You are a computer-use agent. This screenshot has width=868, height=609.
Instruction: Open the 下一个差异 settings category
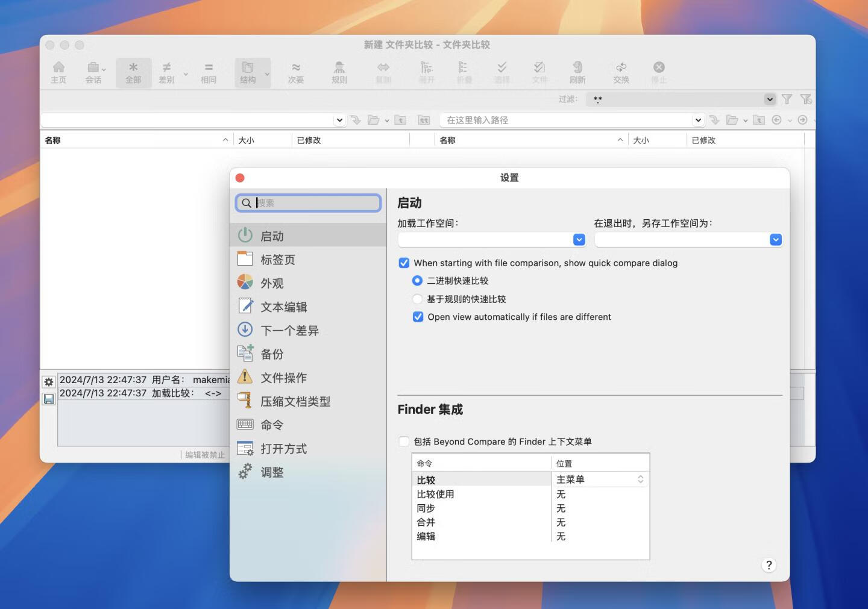coord(308,330)
